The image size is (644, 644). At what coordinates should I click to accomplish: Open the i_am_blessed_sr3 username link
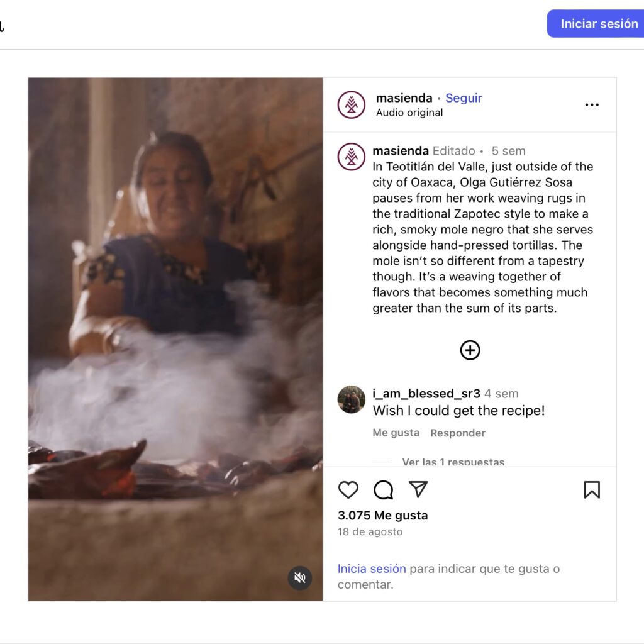click(426, 394)
